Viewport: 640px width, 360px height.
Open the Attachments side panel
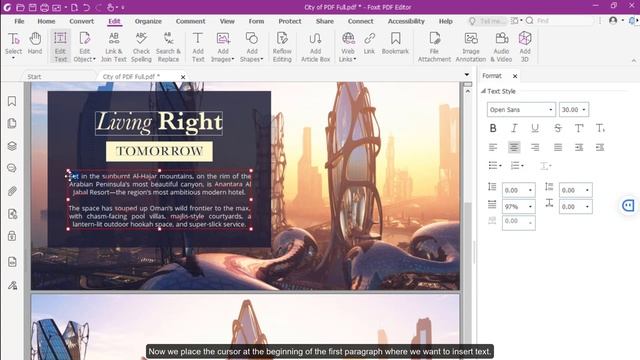(x=12, y=191)
